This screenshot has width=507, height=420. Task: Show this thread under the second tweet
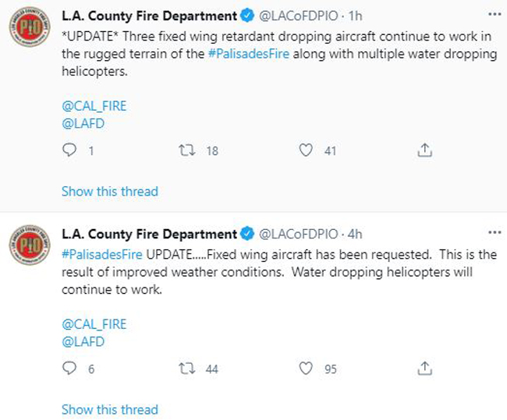(x=110, y=409)
